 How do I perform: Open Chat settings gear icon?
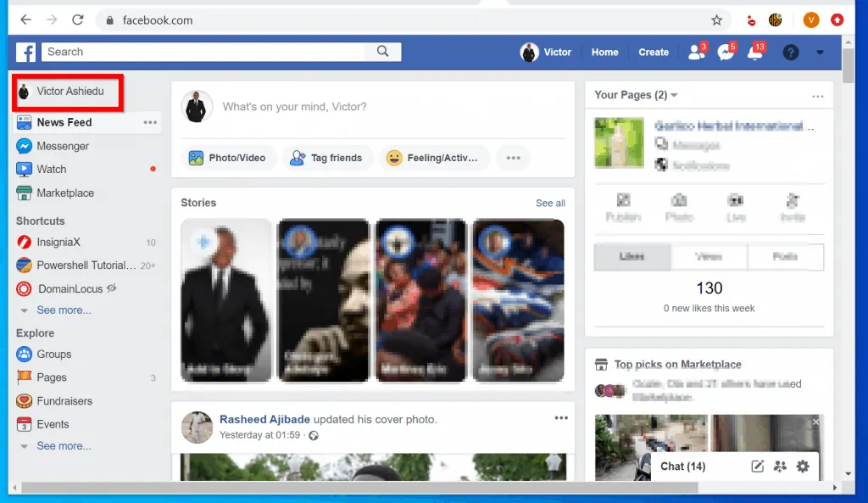coord(803,467)
